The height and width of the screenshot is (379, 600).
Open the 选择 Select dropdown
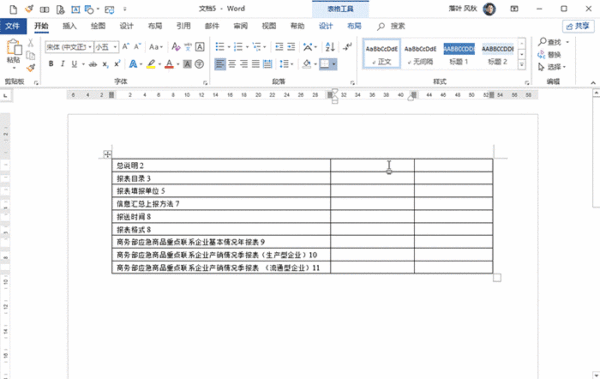coord(552,67)
